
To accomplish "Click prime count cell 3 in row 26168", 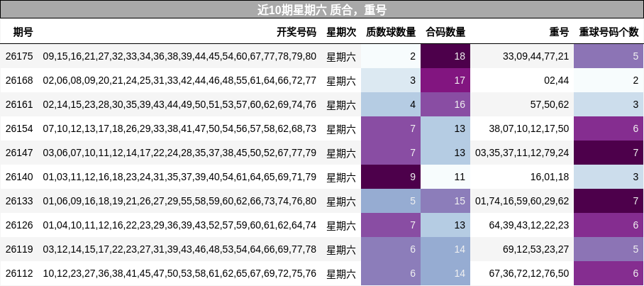I will 391,80.
